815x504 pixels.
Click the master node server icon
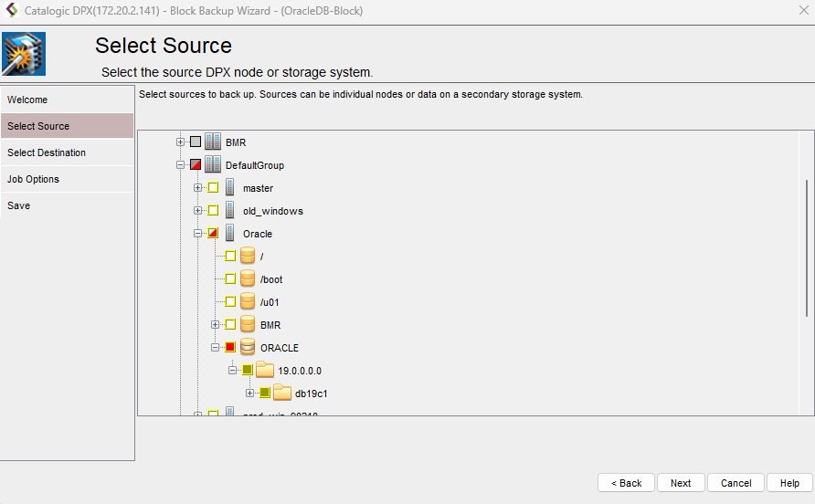[230, 188]
